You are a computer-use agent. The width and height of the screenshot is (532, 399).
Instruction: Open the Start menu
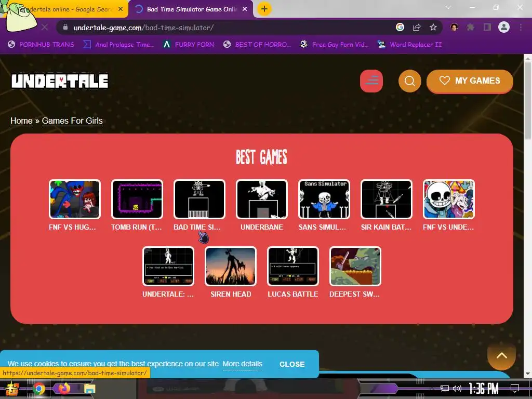[x=12, y=389]
